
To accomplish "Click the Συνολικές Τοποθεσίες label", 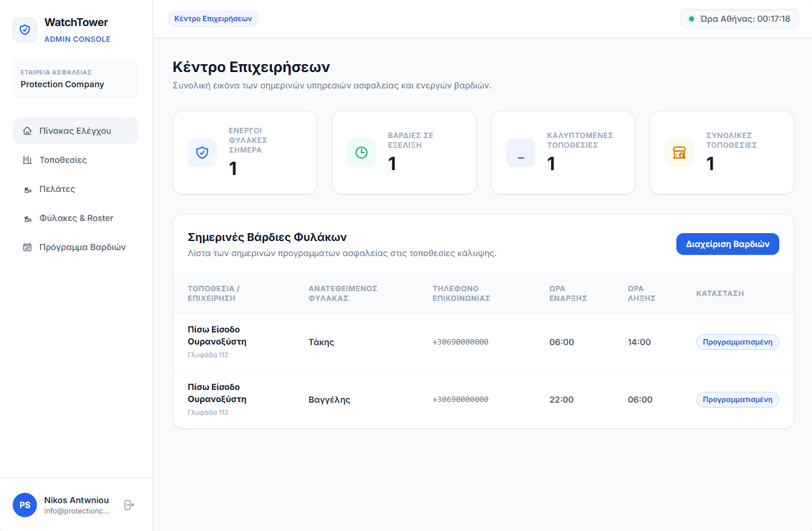I will (731, 140).
